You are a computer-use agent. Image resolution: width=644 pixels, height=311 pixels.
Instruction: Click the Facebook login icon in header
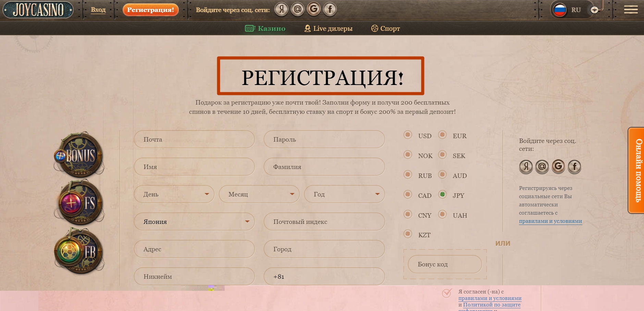(330, 9)
